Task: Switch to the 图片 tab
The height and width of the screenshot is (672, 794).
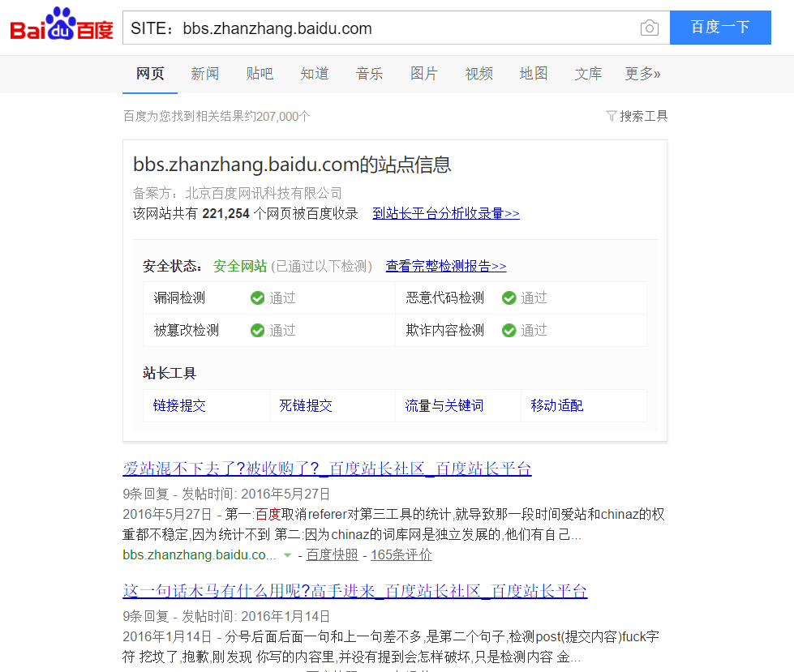Action: coord(424,73)
